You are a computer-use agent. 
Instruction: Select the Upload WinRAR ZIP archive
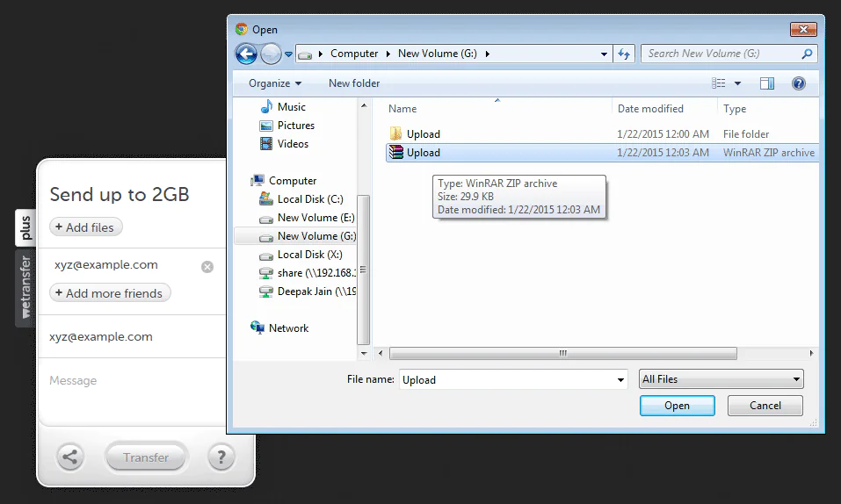602,153
